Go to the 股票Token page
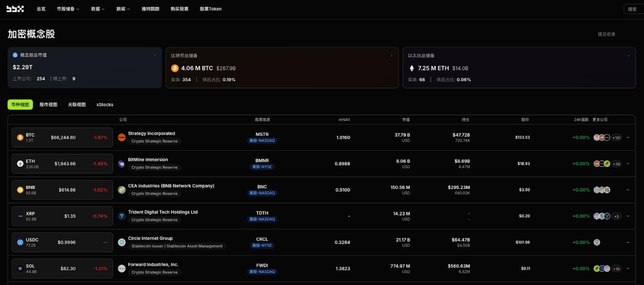Viewport: 644px width, 285px height. pos(211,9)
